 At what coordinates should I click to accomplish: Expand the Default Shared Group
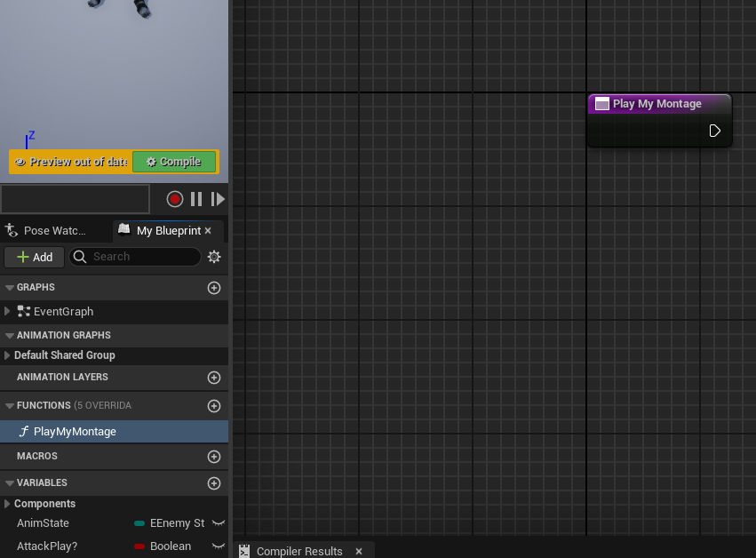(x=7, y=355)
